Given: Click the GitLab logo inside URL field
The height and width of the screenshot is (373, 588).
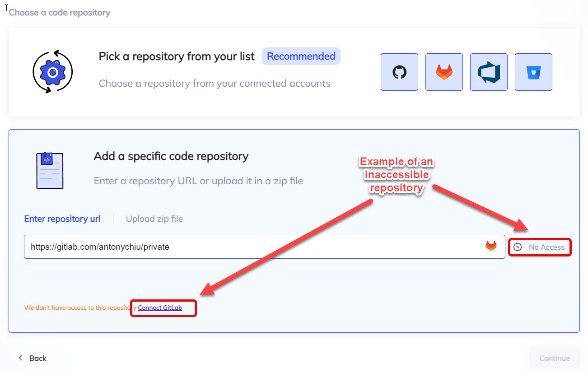Looking at the screenshot, I should [x=491, y=246].
